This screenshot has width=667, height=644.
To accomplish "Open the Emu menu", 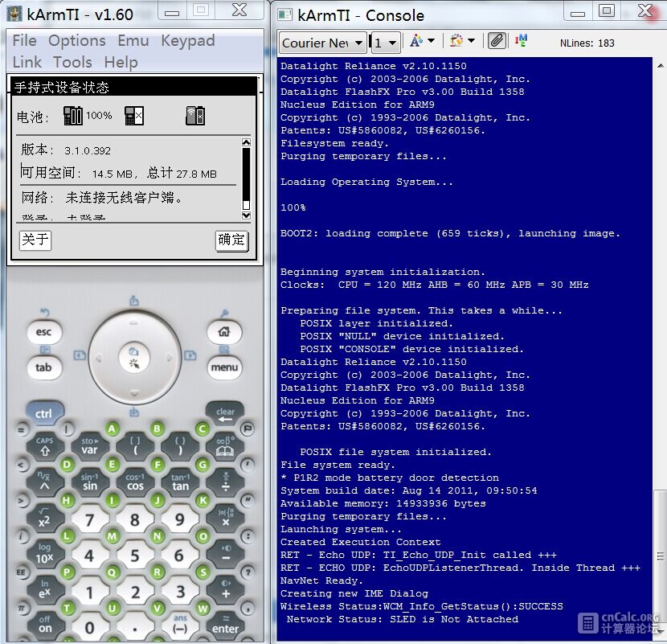I will pyautogui.click(x=133, y=41).
